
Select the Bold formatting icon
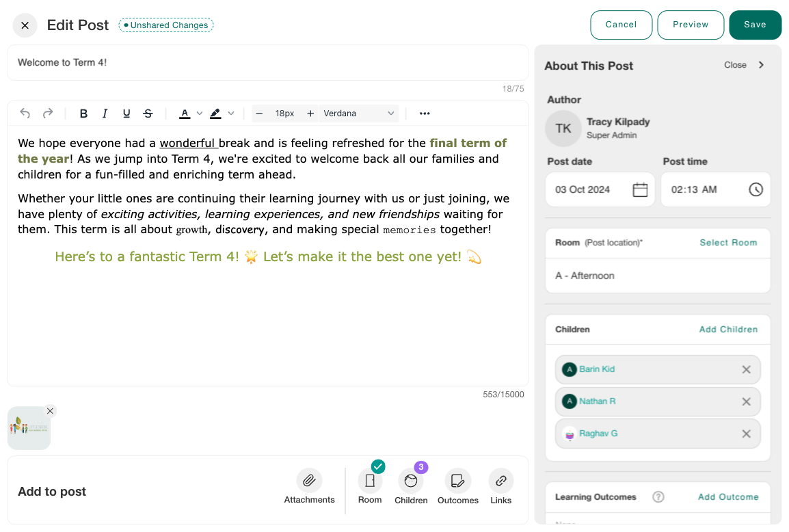(83, 113)
